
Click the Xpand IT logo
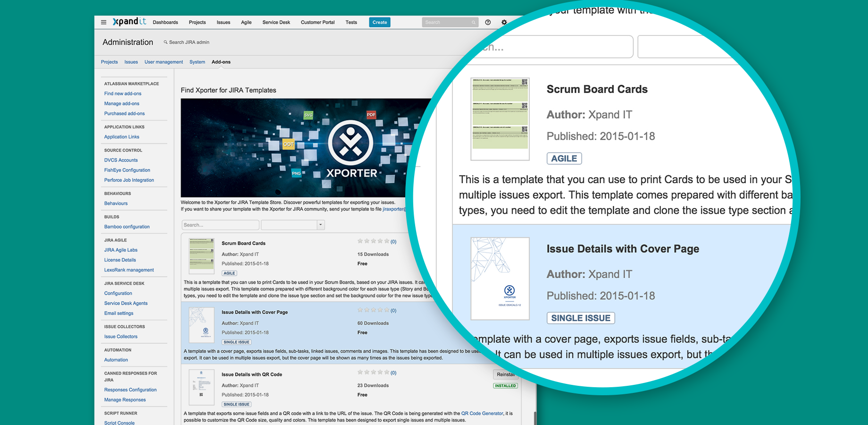(x=129, y=22)
